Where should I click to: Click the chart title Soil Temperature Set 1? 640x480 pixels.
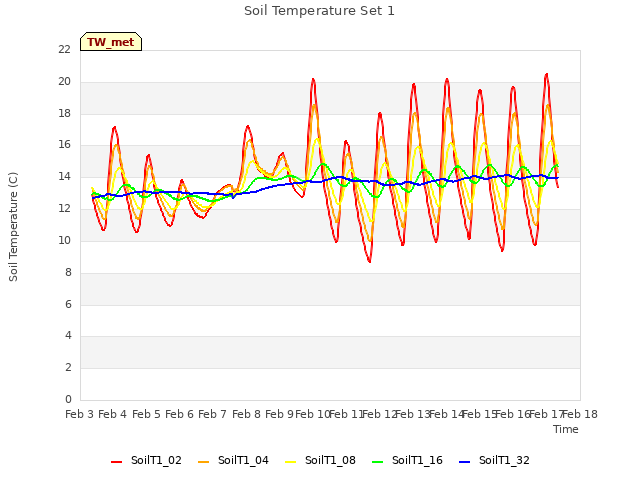319,11
